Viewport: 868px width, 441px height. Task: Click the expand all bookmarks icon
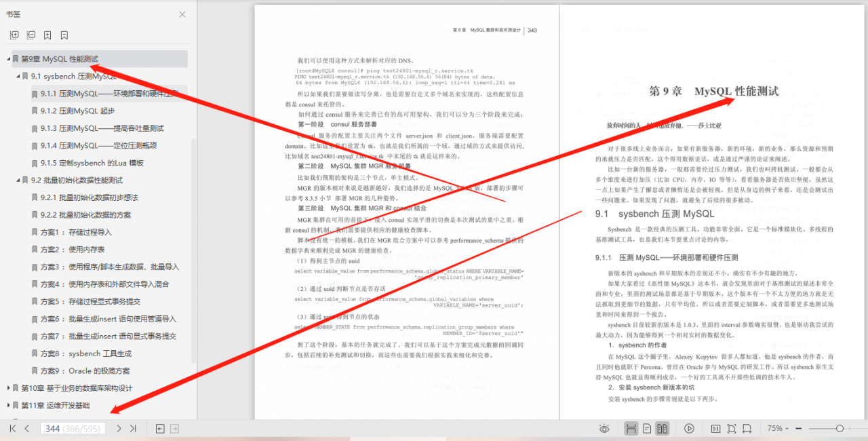(x=14, y=35)
